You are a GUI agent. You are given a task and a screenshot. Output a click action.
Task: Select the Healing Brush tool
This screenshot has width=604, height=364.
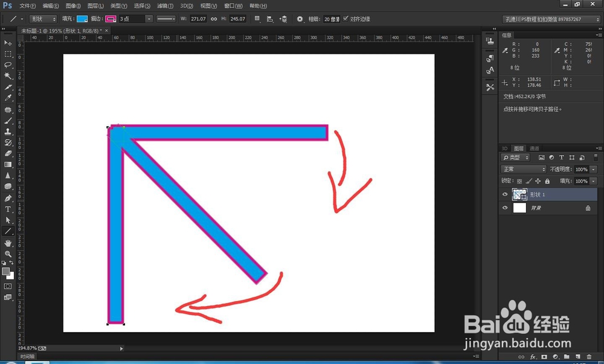8,110
